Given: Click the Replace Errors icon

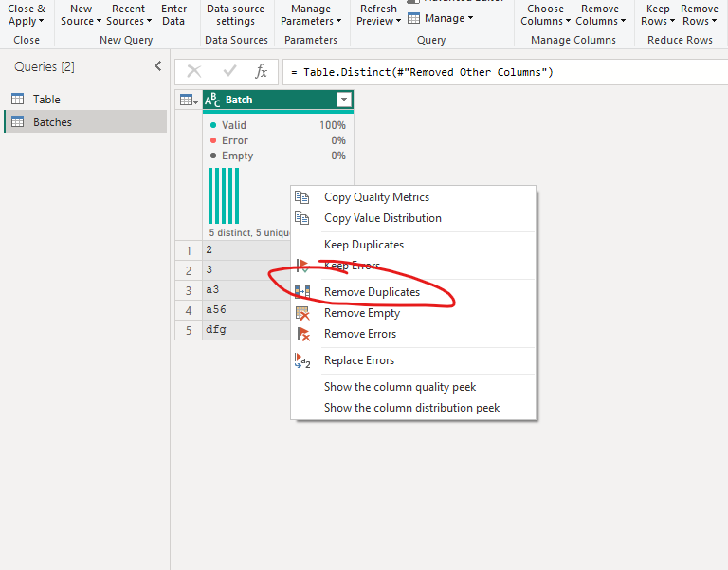Looking at the screenshot, I should click(x=302, y=360).
